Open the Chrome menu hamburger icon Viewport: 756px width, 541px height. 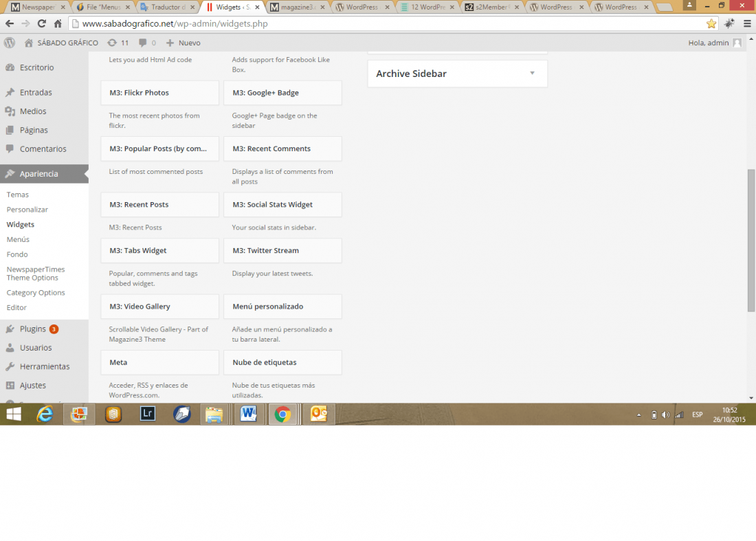tap(747, 23)
